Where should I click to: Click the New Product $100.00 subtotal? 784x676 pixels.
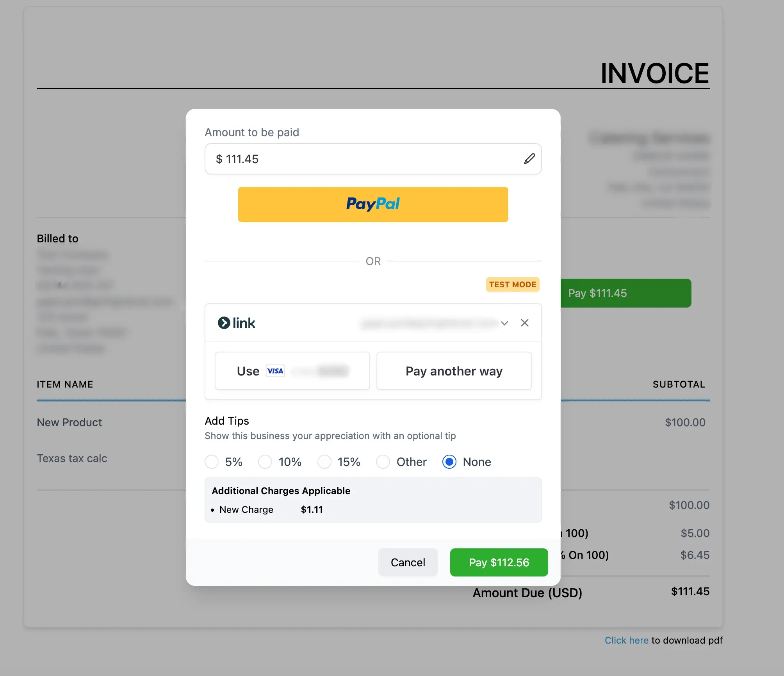coord(685,422)
